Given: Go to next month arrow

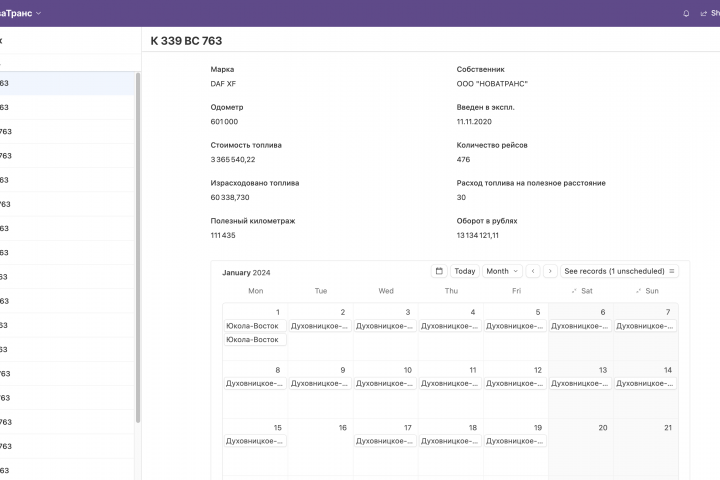Looking at the screenshot, I should point(550,271).
